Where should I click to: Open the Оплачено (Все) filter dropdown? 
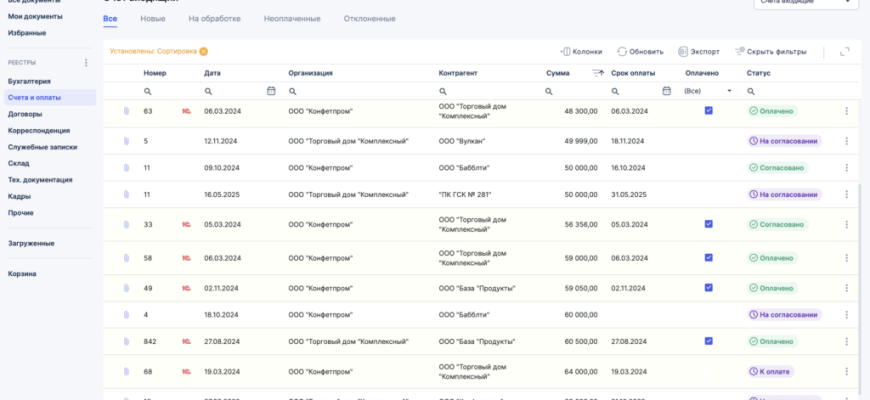pyautogui.click(x=708, y=91)
